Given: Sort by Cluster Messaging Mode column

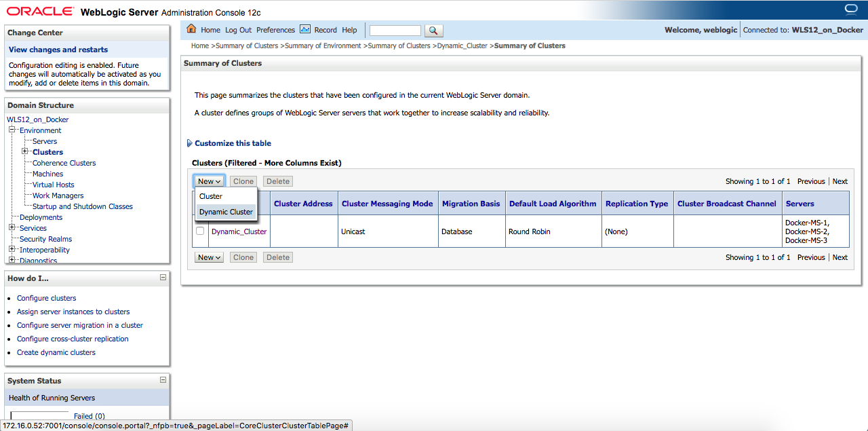Looking at the screenshot, I should click(x=387, y=204).
